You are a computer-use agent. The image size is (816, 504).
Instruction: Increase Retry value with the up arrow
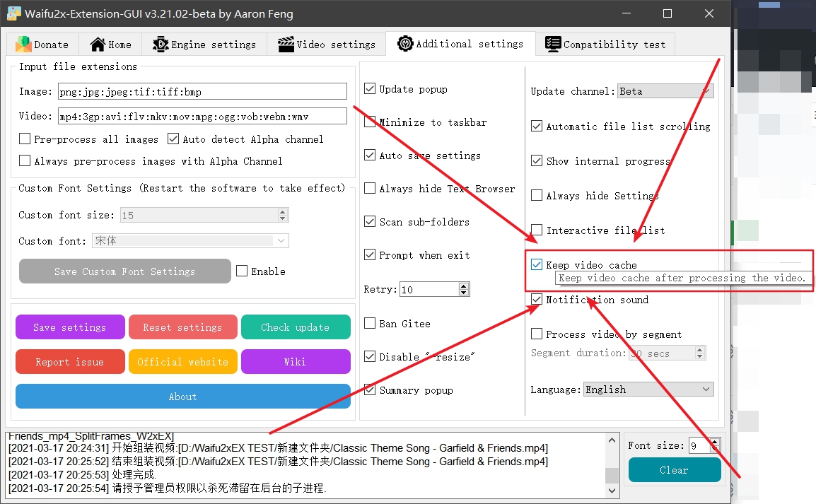[463, 285]
